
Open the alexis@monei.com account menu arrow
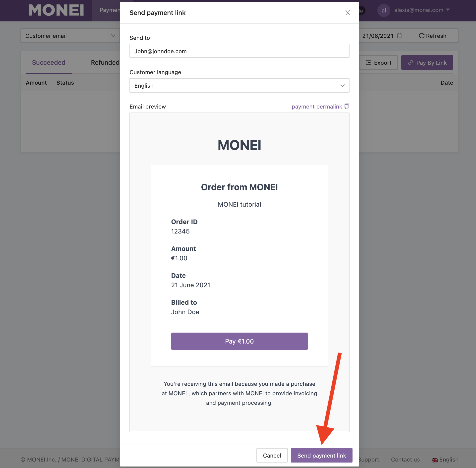(448, 10)
